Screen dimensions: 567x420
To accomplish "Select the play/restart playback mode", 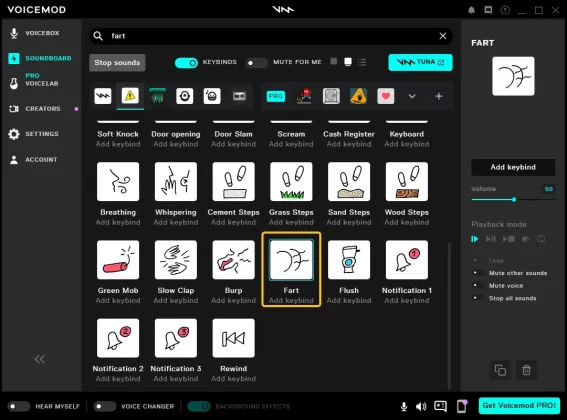I will coord(475,239).
